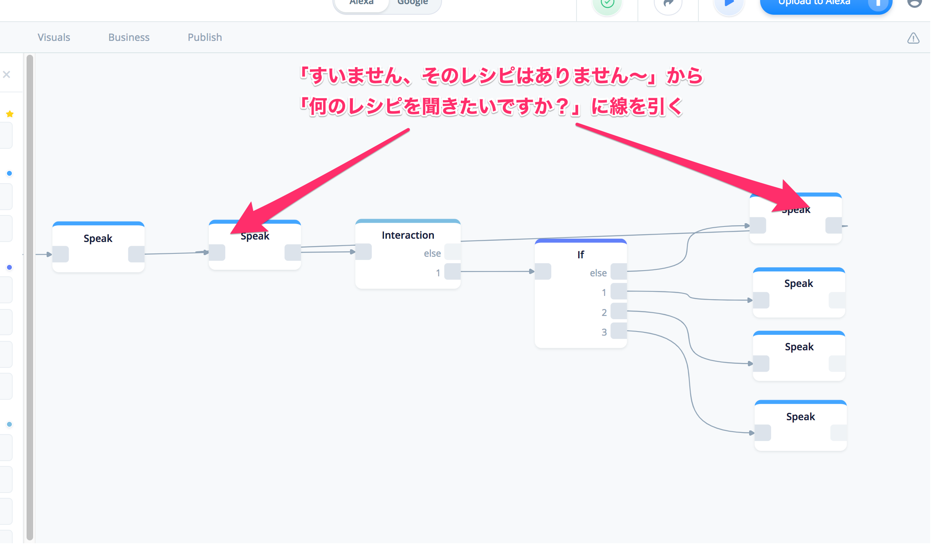Viewport: 947px width, 560px height.
Task: Click the warning triangle icon
Action: pyautogui.click(x=913, y=38)
